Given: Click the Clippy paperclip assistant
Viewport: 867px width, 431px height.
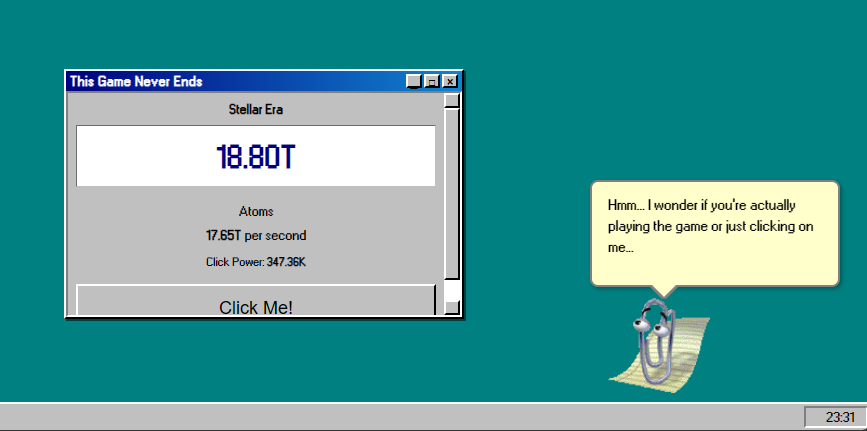Looking at the screenshot, I should coord(658,346).
